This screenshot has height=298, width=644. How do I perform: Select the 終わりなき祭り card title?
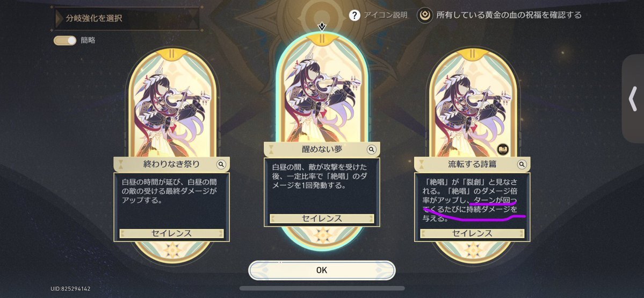(172, 165)
